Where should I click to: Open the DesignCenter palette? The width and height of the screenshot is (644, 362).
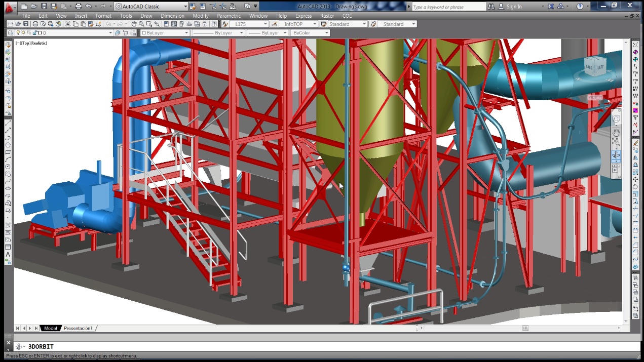pos(174,24)
